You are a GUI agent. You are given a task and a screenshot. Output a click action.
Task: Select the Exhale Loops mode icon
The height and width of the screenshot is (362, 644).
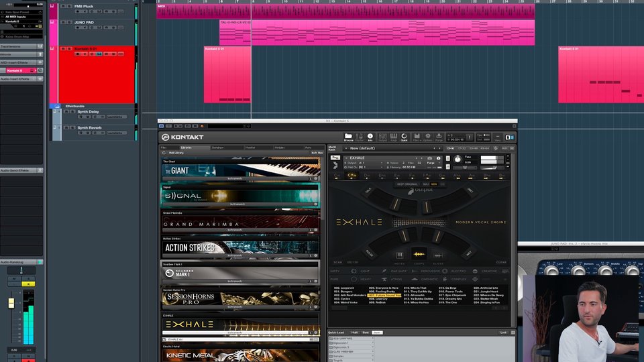pyautogui.click(x=419, y=255)
